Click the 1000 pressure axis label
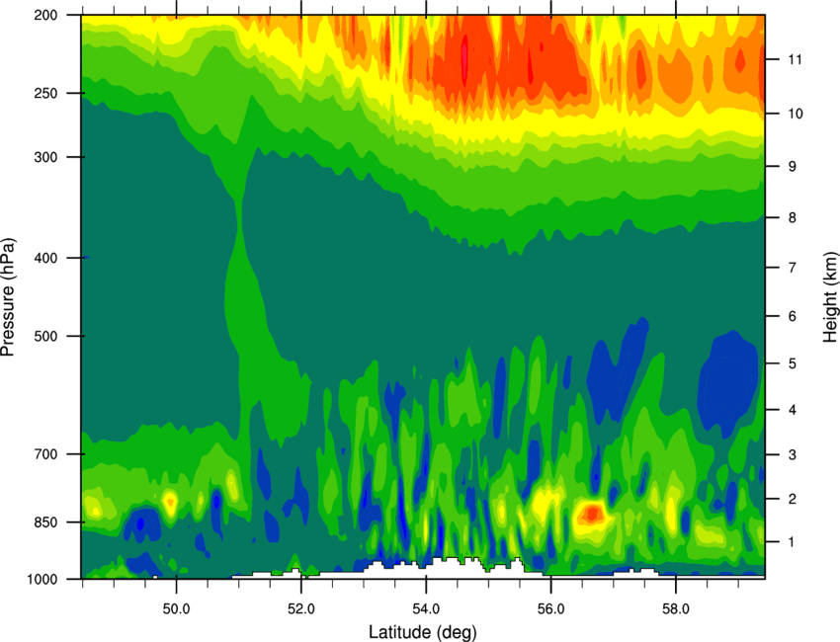The width and height of the screenshot is (840, 642). pos(42,579)
